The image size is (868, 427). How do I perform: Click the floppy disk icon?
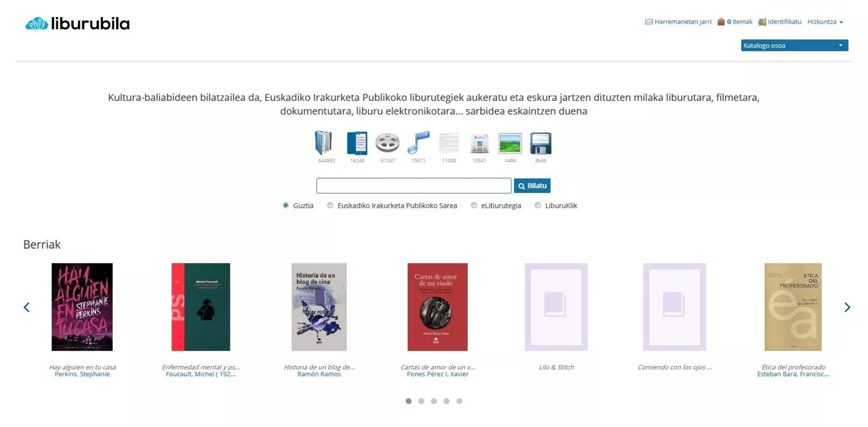540,143
